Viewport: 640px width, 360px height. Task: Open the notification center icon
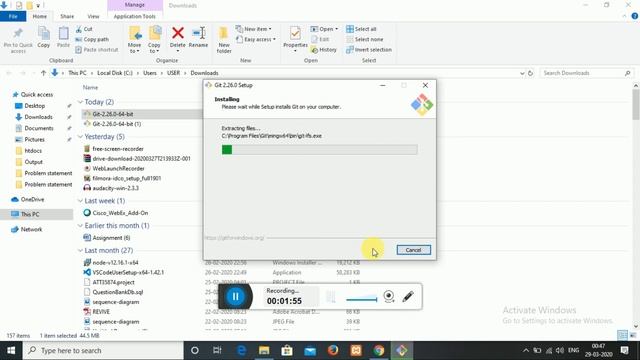pyautogui.click(x=624, y=351)
